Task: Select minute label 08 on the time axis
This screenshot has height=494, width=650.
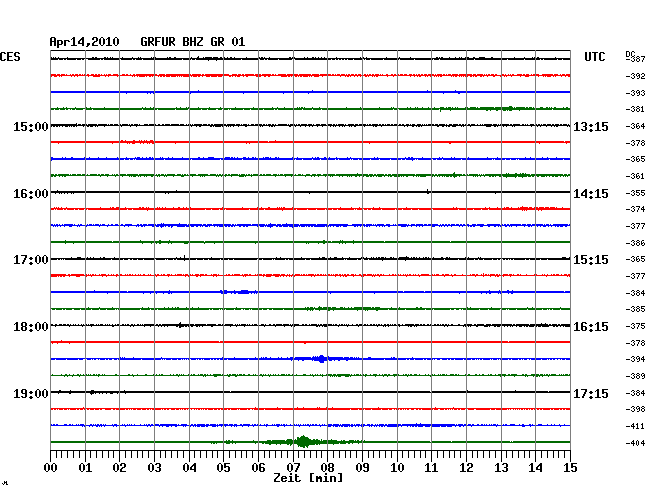Action: coord(327,468)
